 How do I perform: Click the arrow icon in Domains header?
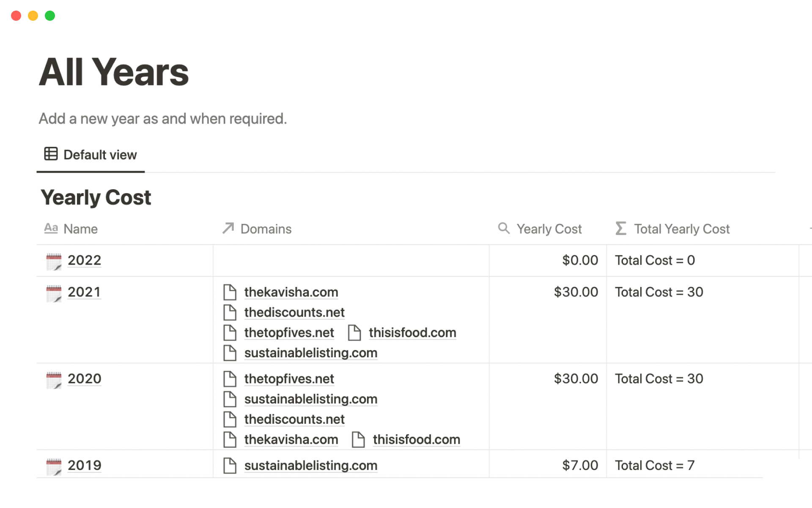[x=228, y=229]
